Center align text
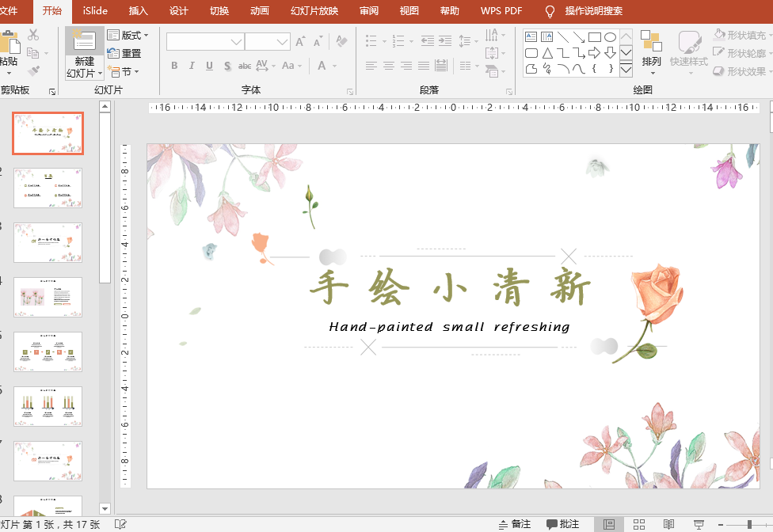The width and height of the screenshot is (773, 532). [389, 66]
